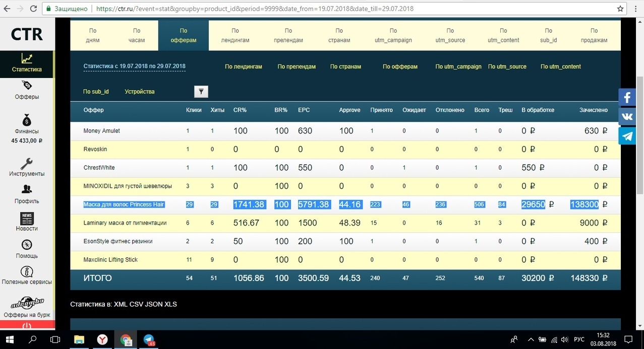Open the Офферы sidebar icon
The width and height of the screenshot is (644, 349).
(27, 86)
